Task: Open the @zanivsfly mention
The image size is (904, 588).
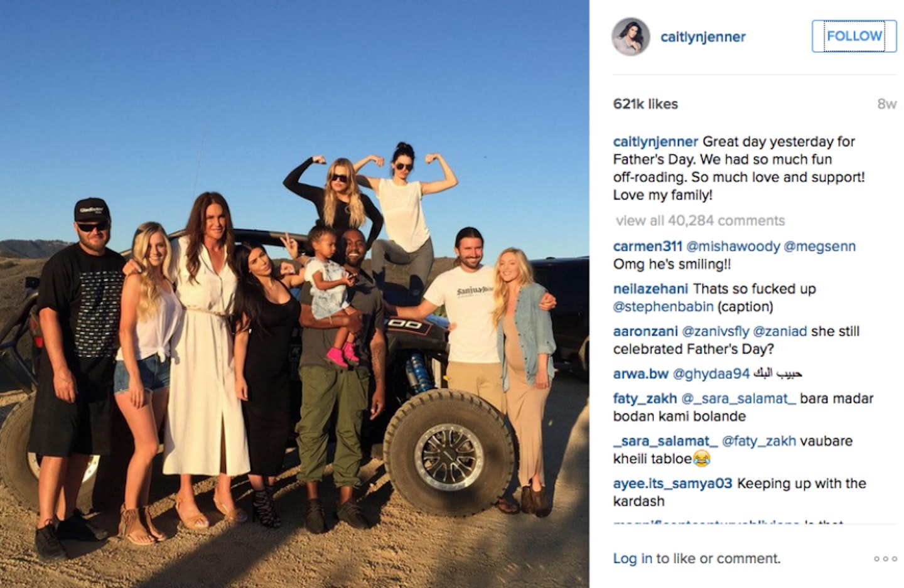Action: tap(715, 331)
